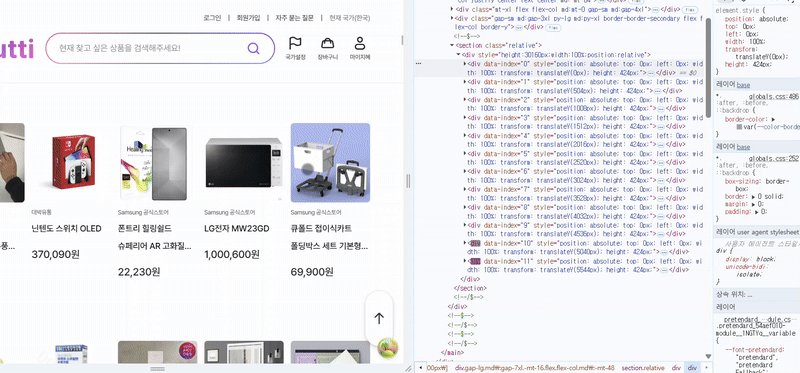Click the three-dots menu beside data-index 0 row
Screen dimensions: 800x373
click(419, 64)
